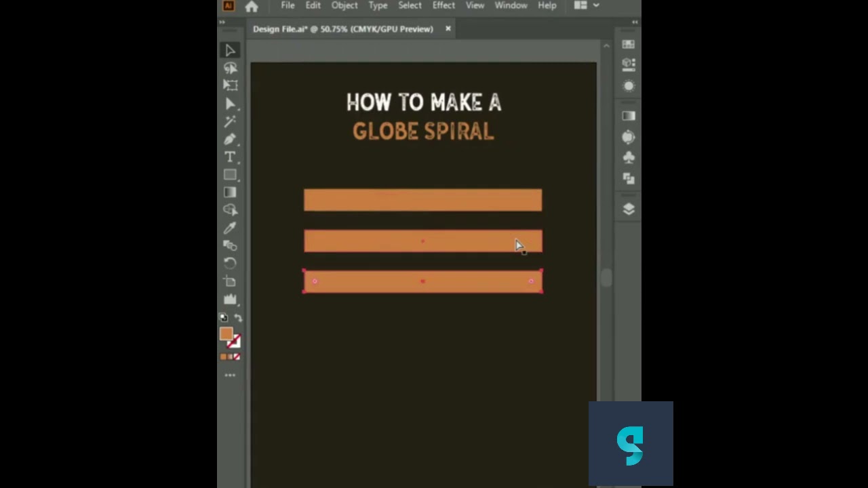Select the Blend tool
Viewport: 868px width, 488px height.
tap(230, 245)
